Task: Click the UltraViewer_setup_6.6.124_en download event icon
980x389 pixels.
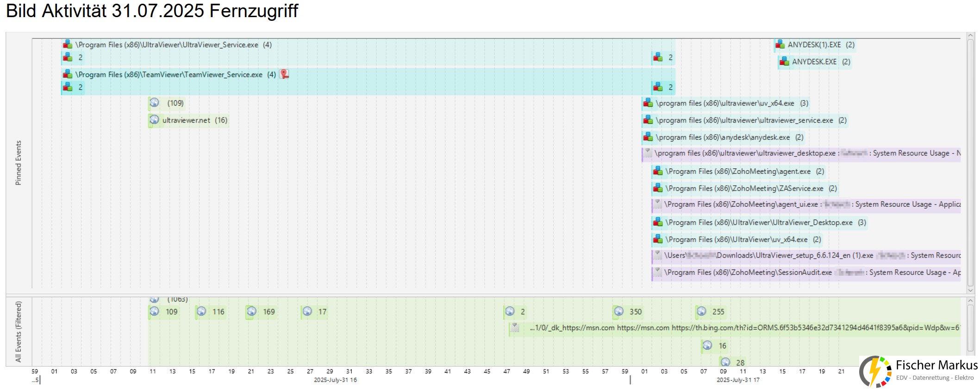Action: 658,255
